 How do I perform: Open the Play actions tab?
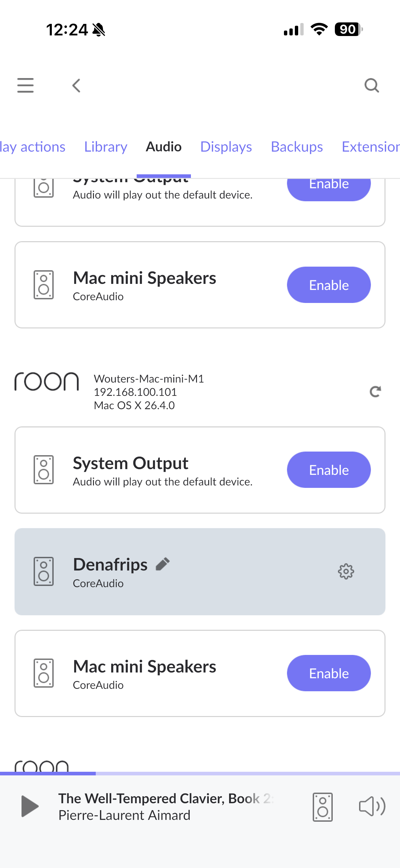tap(33, 147)
